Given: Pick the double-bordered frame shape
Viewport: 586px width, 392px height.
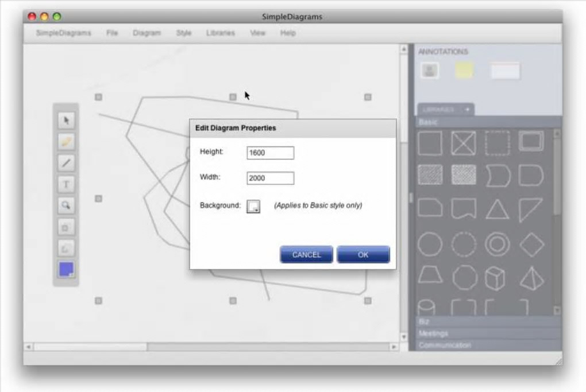Looking at the screenshot, I should pos(531,142).
